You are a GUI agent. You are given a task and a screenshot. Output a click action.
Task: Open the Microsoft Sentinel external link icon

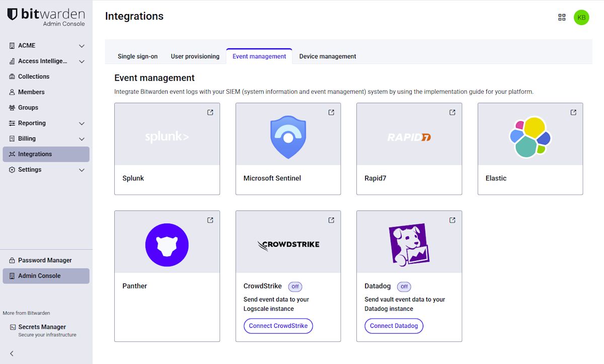(x=331, y=112)
